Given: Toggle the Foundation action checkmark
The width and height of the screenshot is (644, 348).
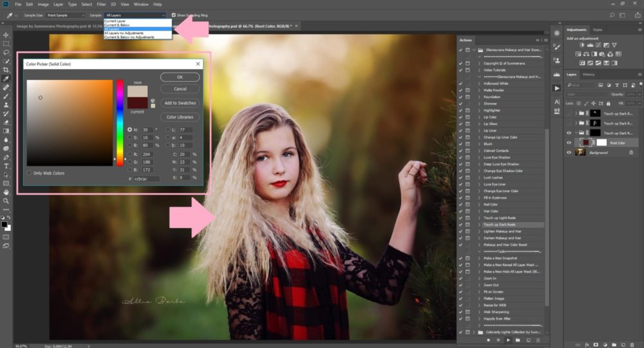Looking at the screenshot, I should click(460, 97).
